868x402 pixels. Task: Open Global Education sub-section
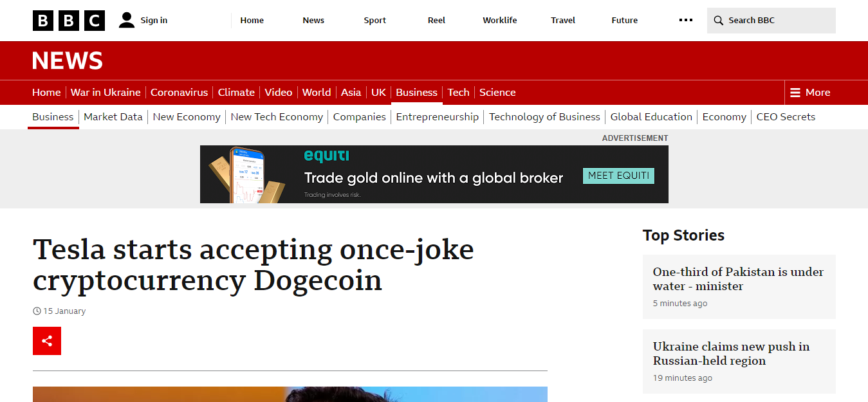pyautogui.click(x=651, y=117)
